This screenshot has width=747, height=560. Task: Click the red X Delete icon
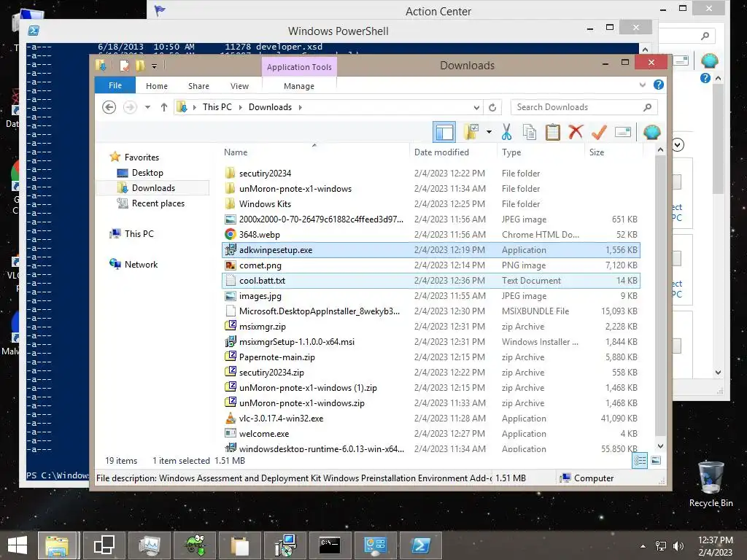[x=576, y=132]
